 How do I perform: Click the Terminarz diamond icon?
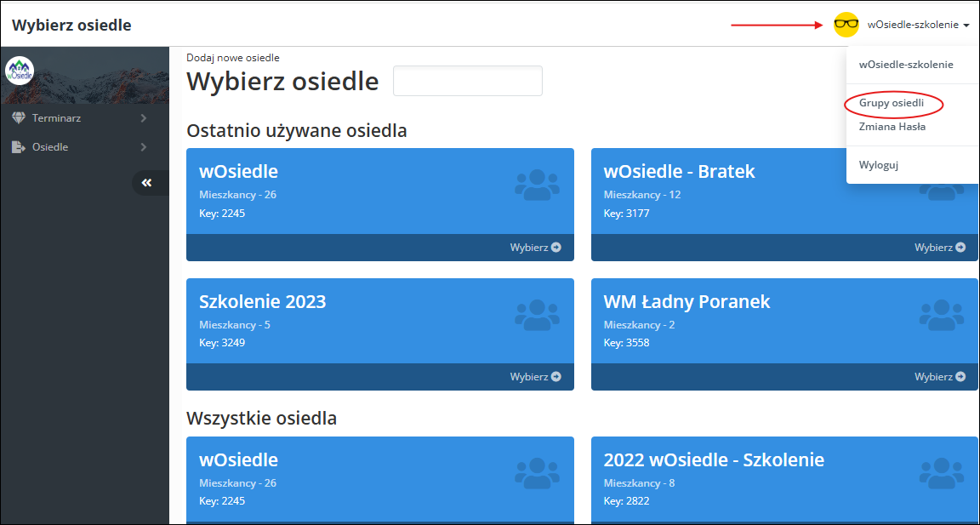point(19,118)
